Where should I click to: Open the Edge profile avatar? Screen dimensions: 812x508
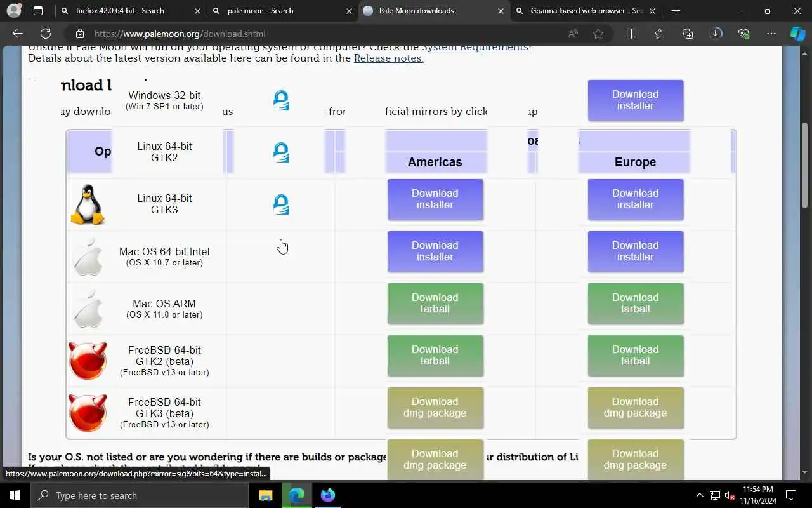point(13,11)
